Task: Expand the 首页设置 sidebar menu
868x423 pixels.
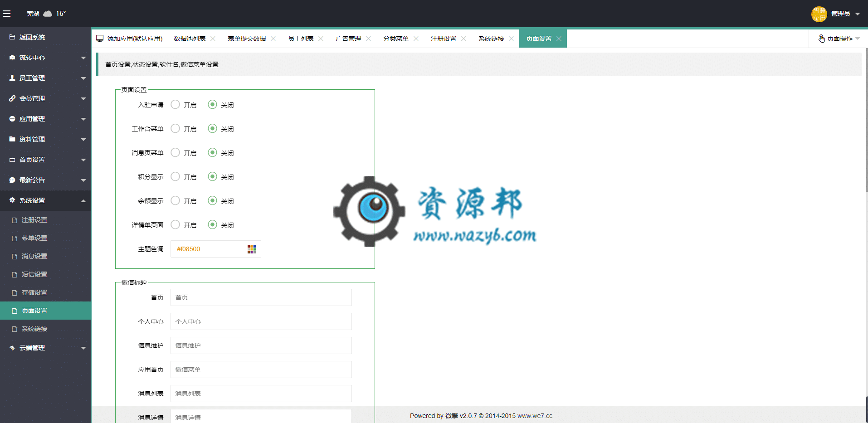Action: 83,160
